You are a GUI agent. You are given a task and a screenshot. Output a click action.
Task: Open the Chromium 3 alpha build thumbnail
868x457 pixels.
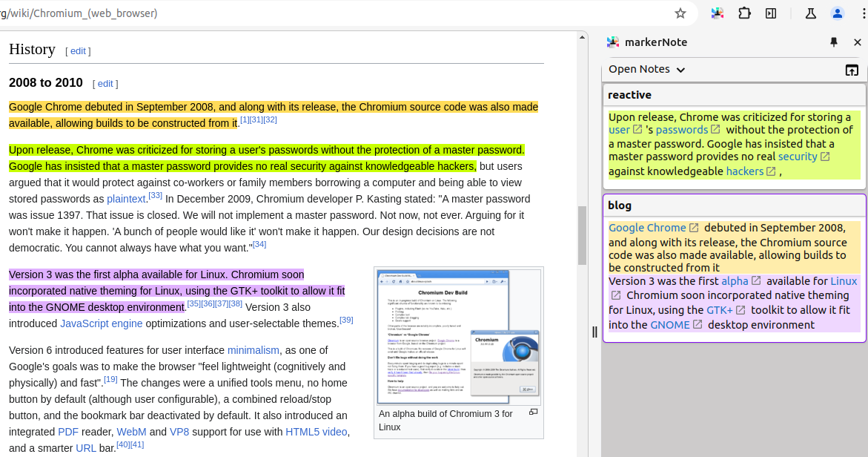coord(458,336)
